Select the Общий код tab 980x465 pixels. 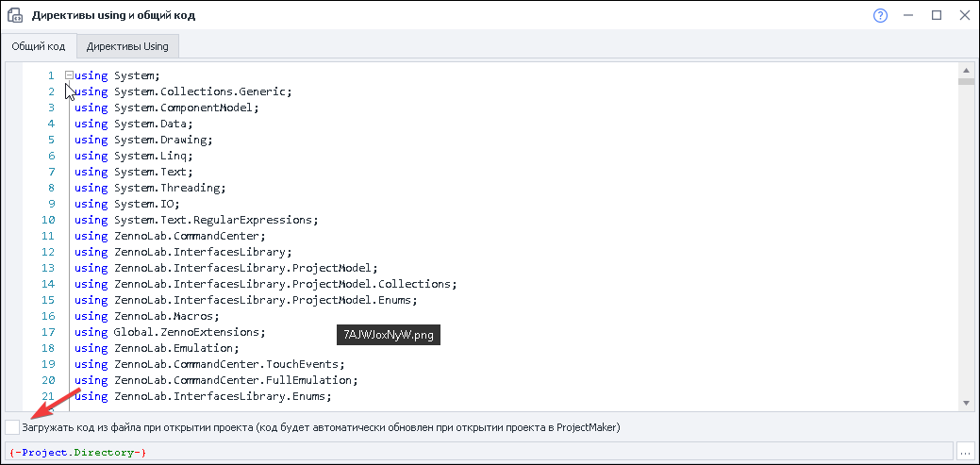[39, 46]
